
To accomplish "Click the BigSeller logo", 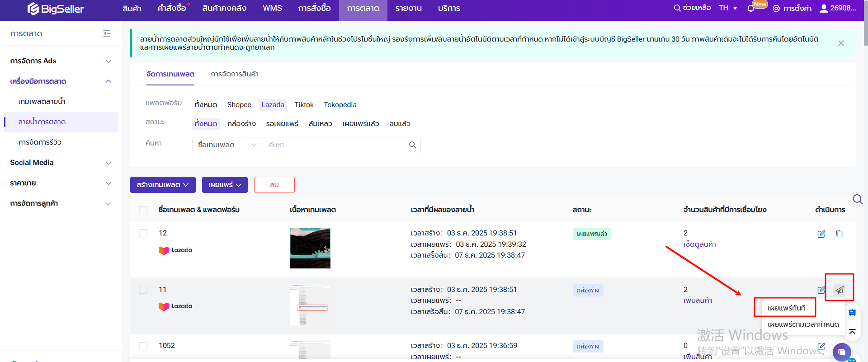I will click(x=56, y=9).
